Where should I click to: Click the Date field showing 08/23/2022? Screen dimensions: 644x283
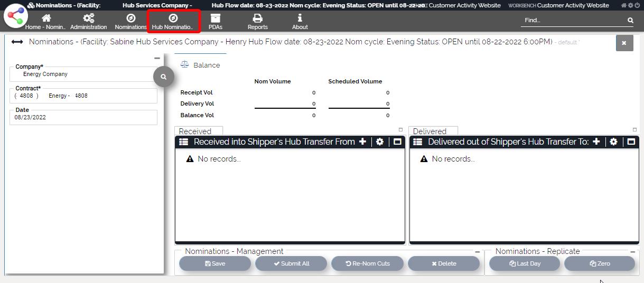[83, 117]
